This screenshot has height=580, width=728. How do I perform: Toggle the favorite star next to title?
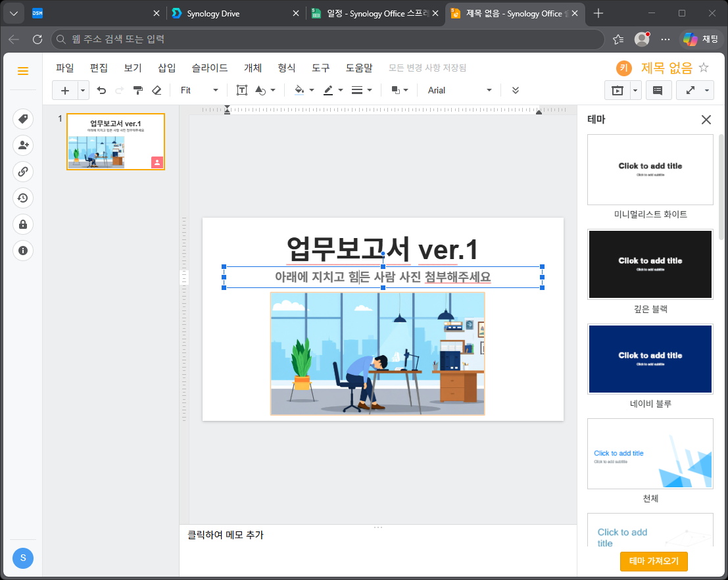pos(704,68)
